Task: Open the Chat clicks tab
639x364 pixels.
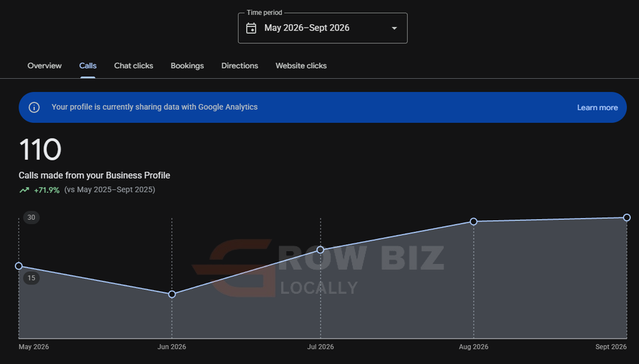Action: 133,65
